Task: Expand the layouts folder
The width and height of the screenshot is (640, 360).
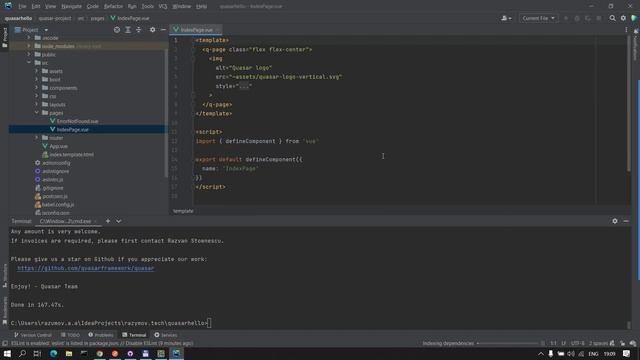Action: tap(36, 104)
